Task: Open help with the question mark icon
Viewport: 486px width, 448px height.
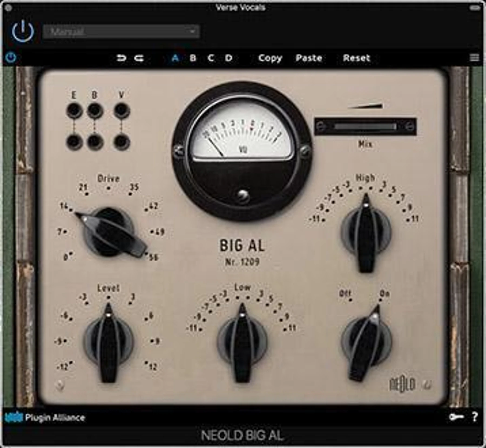Action: point(475,417)
